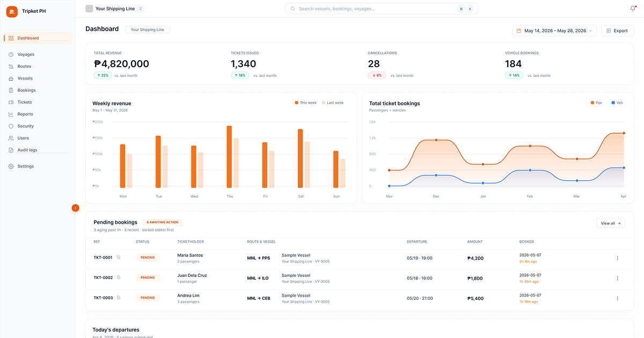The height and width of the screenshot is (338, 644).
Task: Click Pending status badge for TKT-0003
Action: [148, 298]
